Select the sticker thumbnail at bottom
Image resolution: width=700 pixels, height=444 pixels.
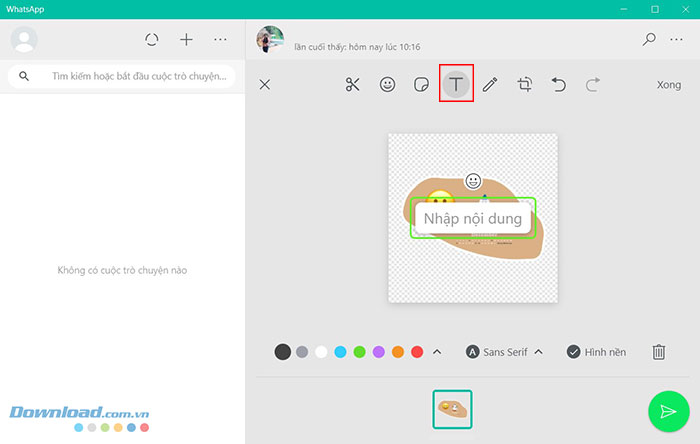[452, 409]
